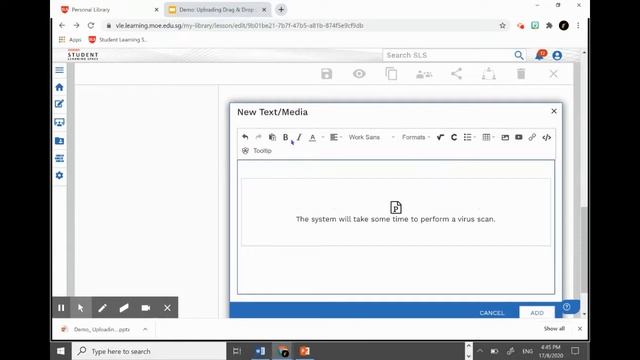The width and height of the screenshot is (640, 360).
Task: Click the CANCEL button
Action: pyautogui.click(x=492, y=313)
